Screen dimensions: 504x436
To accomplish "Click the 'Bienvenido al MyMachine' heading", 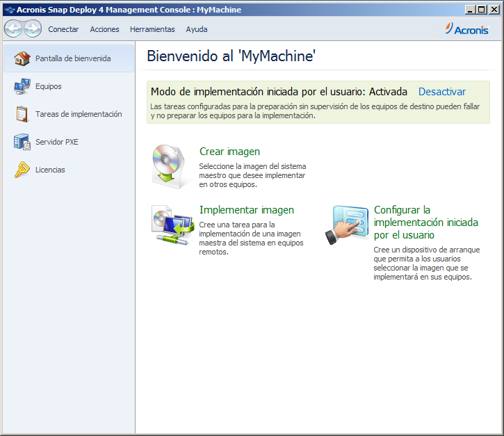I will (231, 56).
